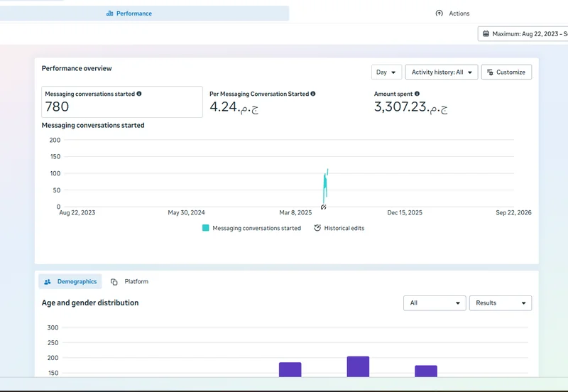Click the Aug 22, 2023 axis label
The image size is (568, 392).
click(x=77, y=212)
